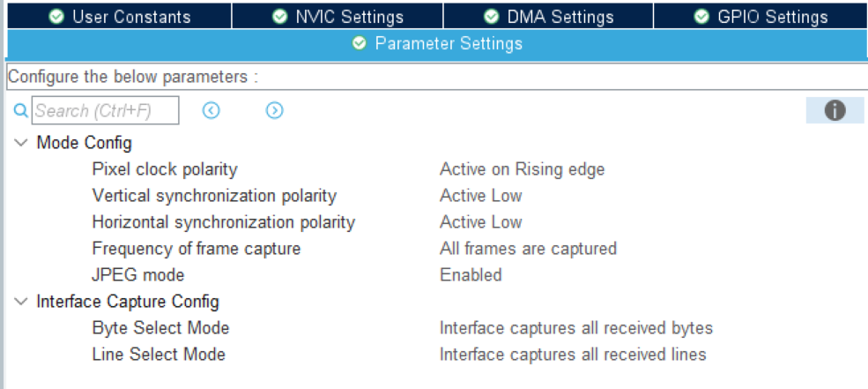Switch to the GPIO Settings tab

coord(760,17)
